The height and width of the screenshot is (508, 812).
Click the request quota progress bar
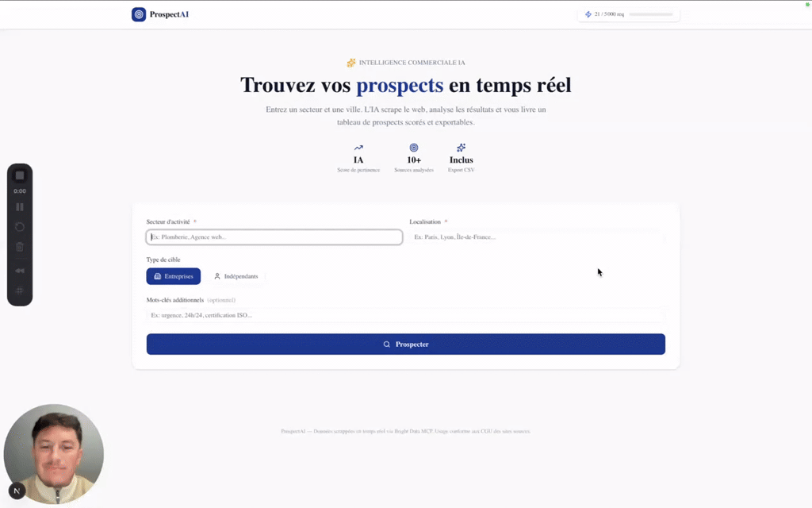click(650, 14)
